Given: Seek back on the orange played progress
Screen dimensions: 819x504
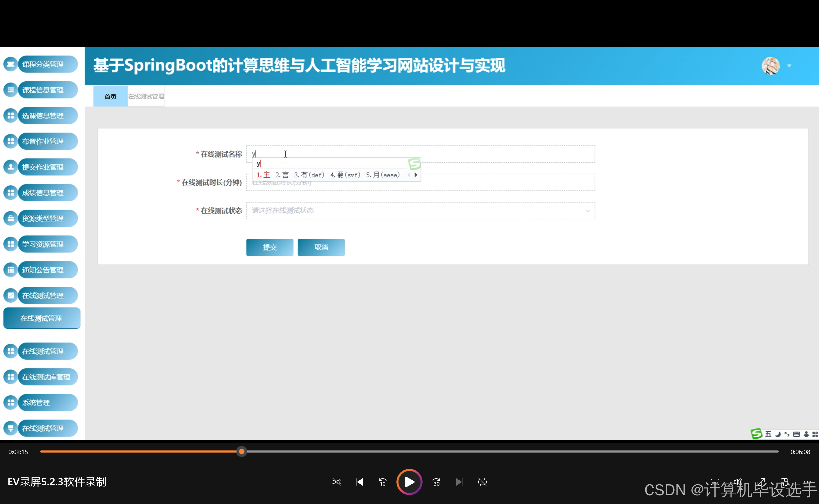Looking at the screenshot, I should pos(139,451).
